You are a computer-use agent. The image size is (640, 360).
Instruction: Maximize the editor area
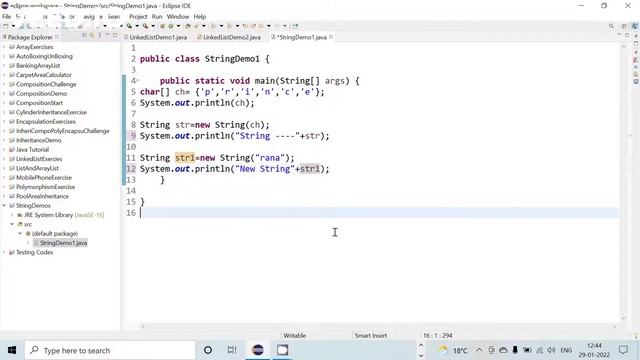click(x=627, y=35)
